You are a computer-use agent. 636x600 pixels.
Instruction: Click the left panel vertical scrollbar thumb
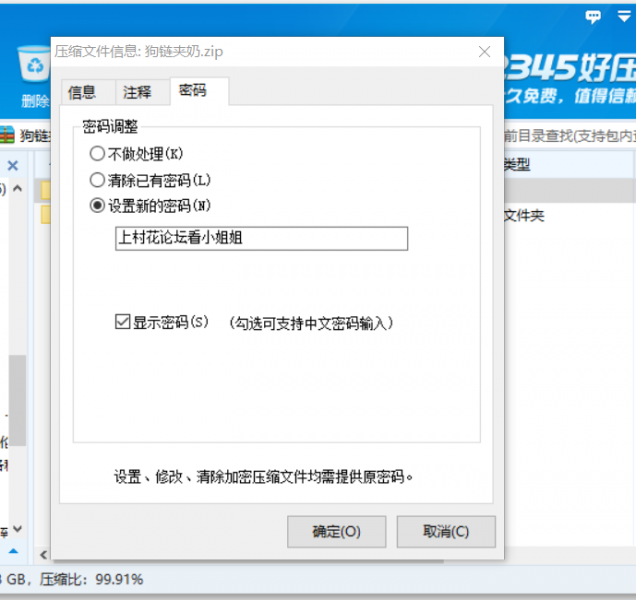[x=17, y=400]
